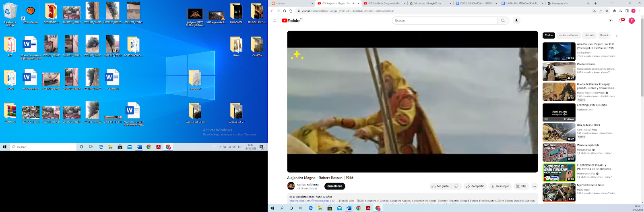This screenshot has width=644, height=212.
Task: Click the YouTube Buscar search field
Action: click(444, 21)
